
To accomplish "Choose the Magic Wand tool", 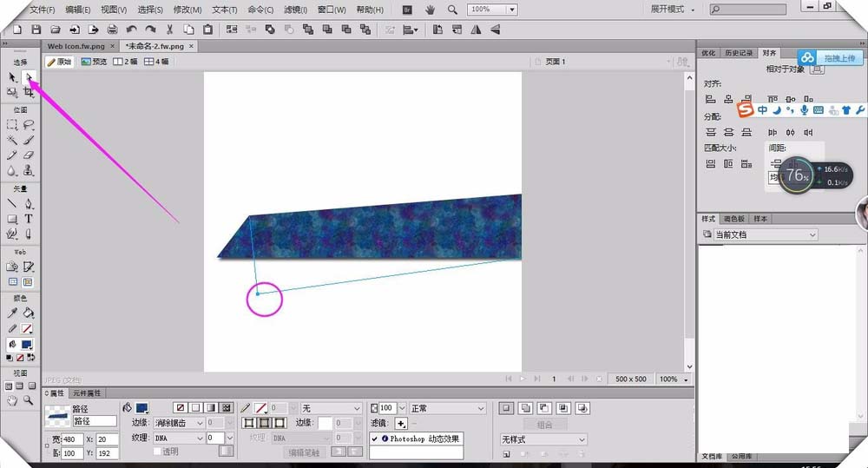I will [x=12, y=140].
